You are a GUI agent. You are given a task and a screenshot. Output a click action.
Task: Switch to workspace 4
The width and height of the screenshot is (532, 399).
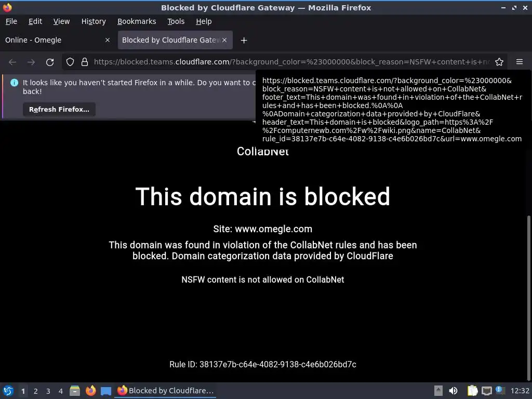pos(61,391)
